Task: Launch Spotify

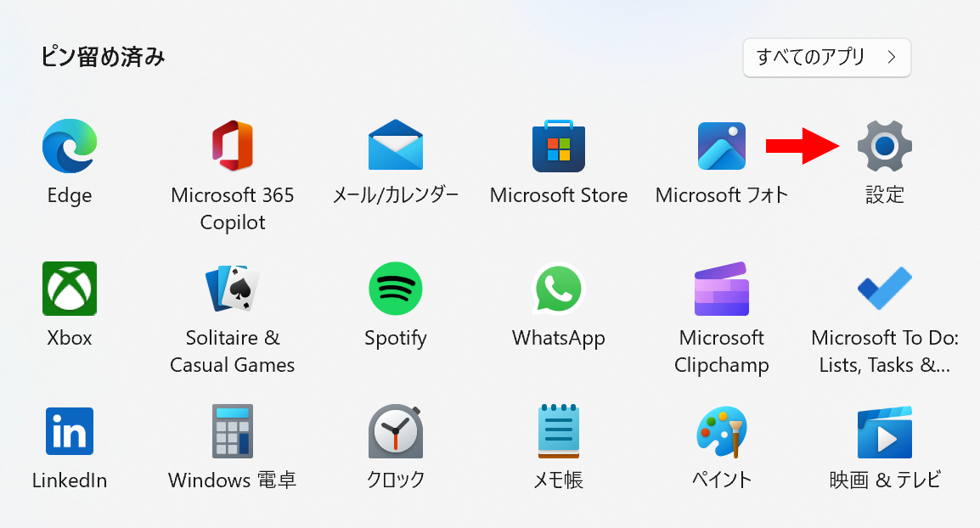Action: pyautogui.click(x=396, y=289)
